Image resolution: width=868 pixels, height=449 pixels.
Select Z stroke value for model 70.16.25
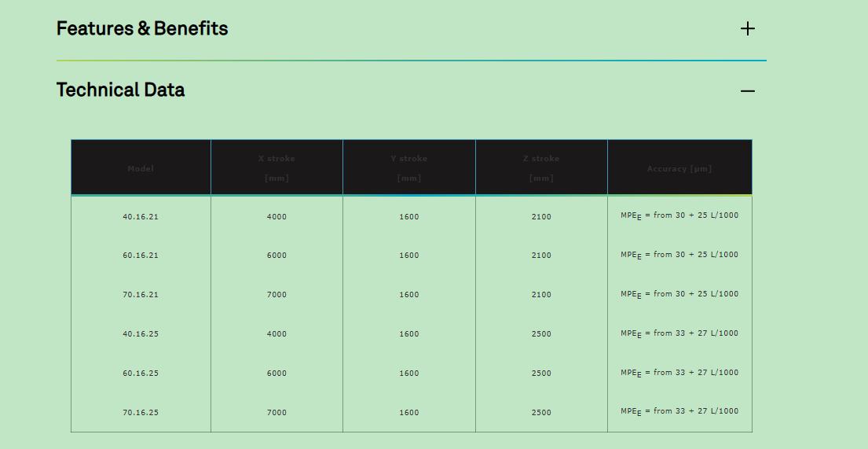click(x=541, y=413)
